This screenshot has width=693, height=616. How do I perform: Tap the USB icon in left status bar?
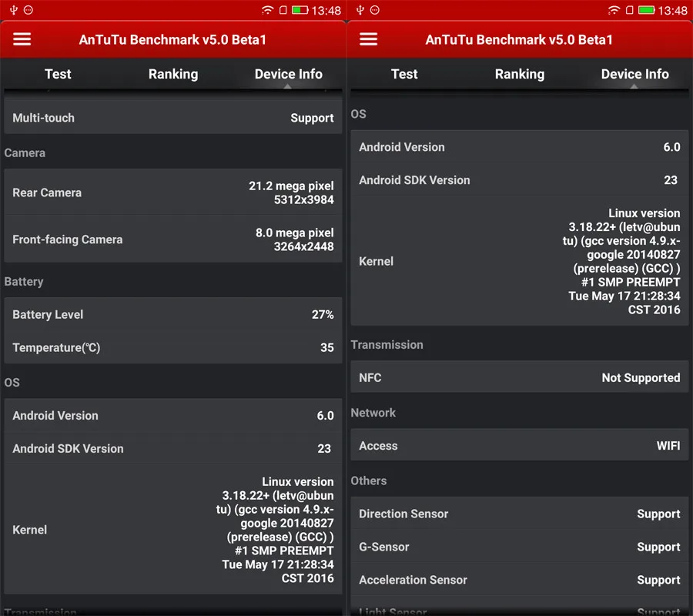[x=14, y=10]
